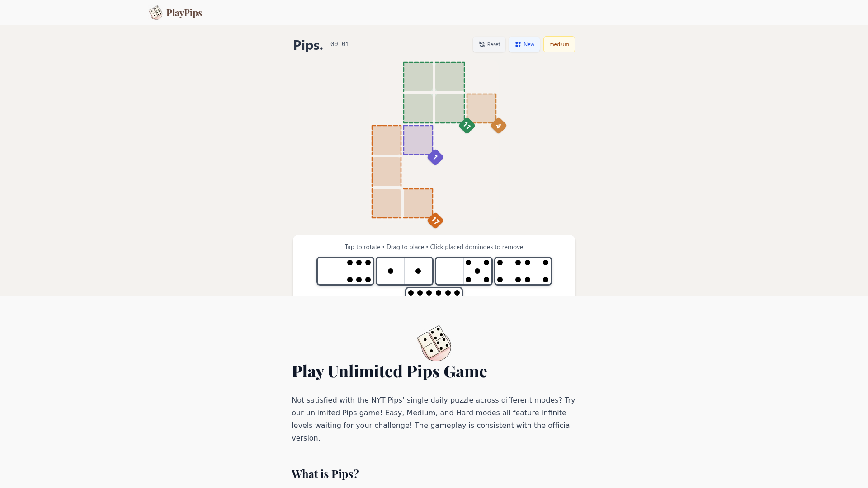The height and width of the screenshot is (488, 868).
Task: Tap the one-one domino tile
Action: click(404, 271)
